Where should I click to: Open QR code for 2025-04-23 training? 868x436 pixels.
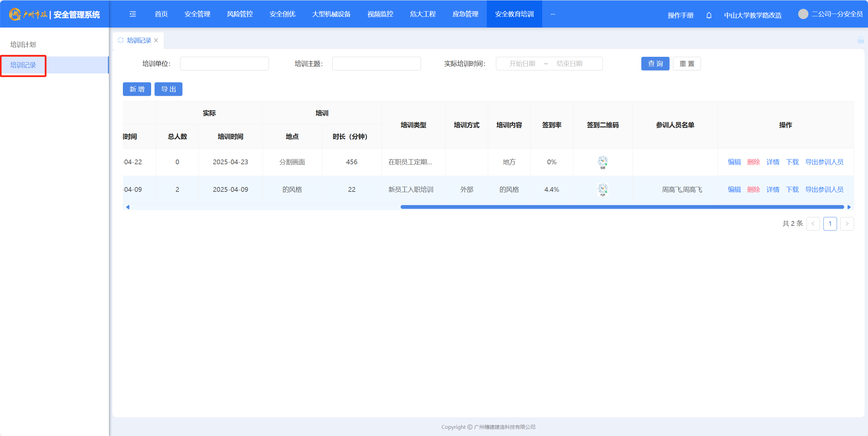[x=602, y=162]
